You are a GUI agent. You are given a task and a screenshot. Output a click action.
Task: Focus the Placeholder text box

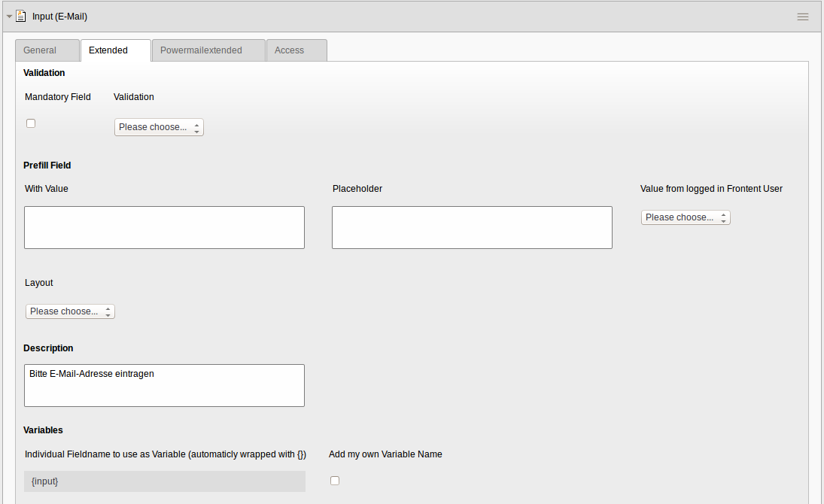(472, 227)
